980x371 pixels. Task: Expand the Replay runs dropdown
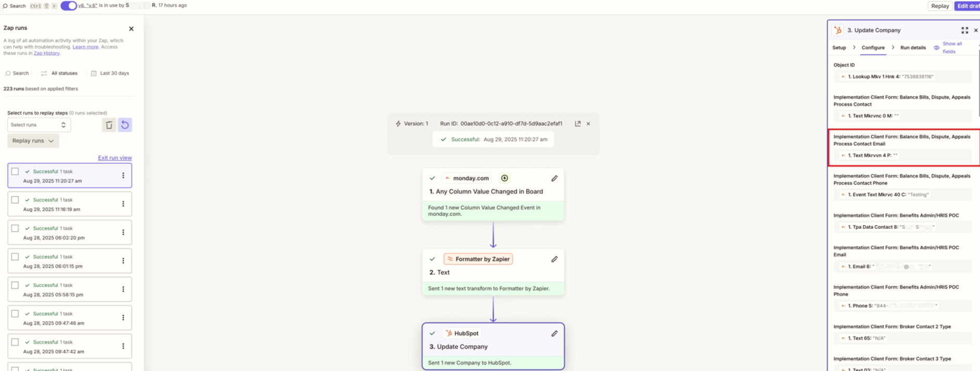point(33,141)
